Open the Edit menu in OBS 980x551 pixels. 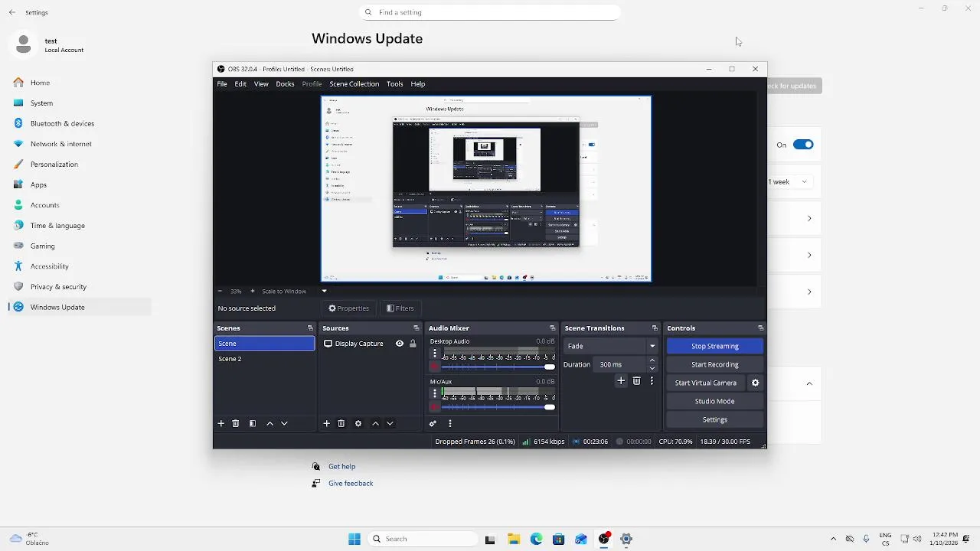tap(240, 84)
